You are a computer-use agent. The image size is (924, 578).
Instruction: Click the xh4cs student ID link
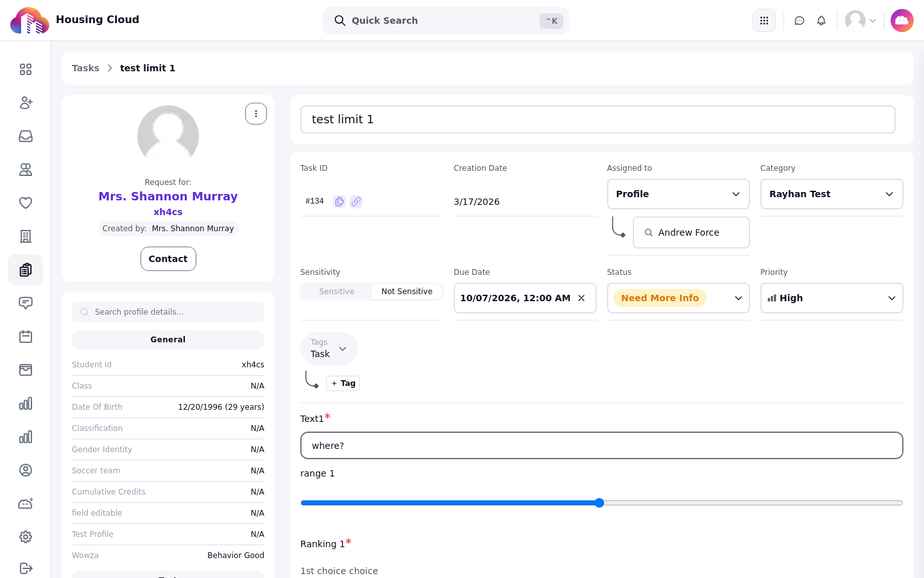pyautogui.click(x=168, y=212)
